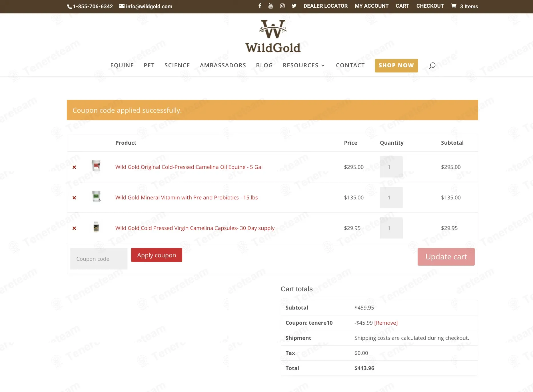Open WildGold Instagram icon
Screen dimensions: 533x392
[x=282, y=6]
